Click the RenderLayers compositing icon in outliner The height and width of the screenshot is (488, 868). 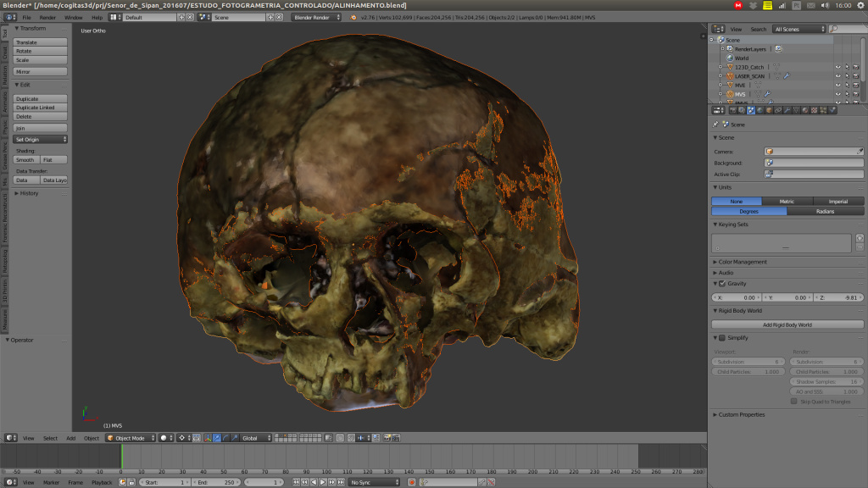tap(778, 48)
